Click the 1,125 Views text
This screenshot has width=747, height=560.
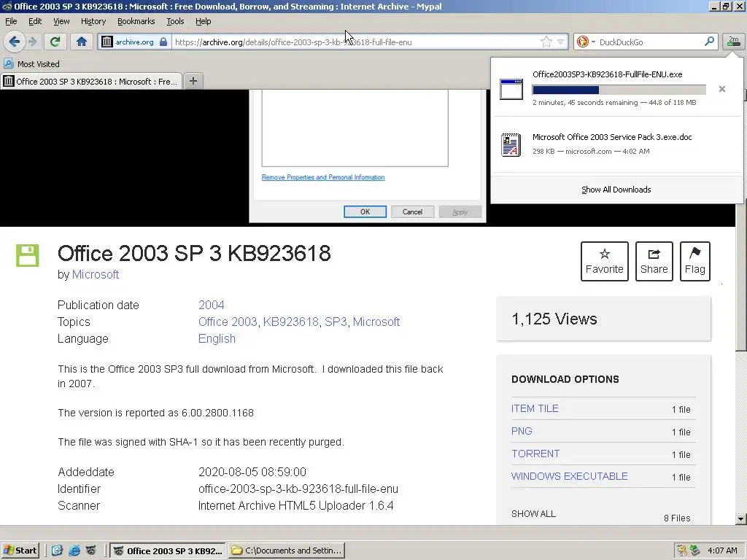point(554,319)
